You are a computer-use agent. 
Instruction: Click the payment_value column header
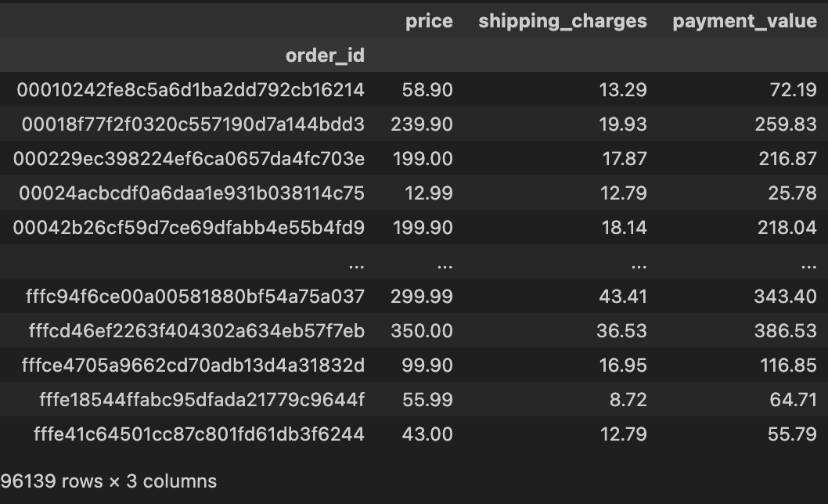744,21
